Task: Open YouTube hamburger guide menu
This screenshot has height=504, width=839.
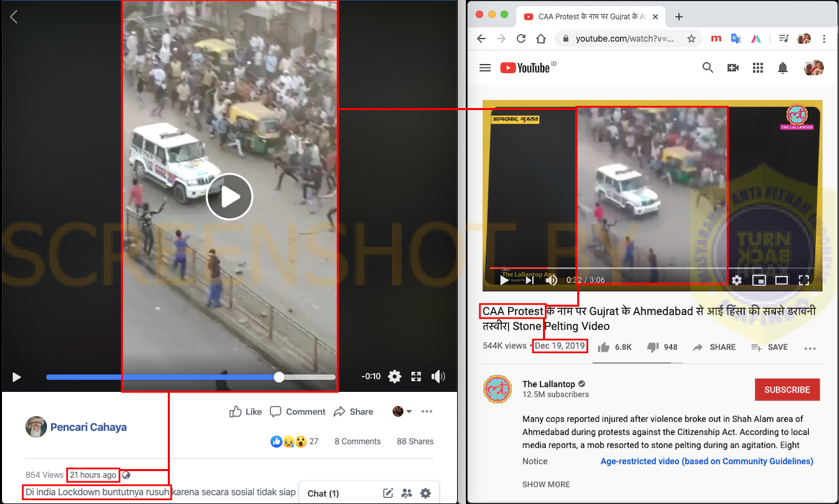Action: pyautogui.click(x=485, y=68)
